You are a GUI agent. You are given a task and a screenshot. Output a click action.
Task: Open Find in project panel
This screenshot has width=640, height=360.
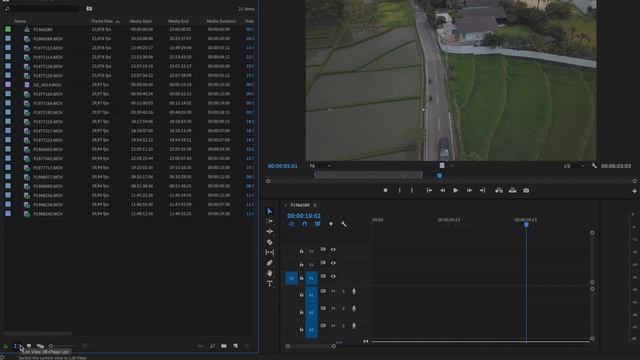[x=212, y=346]
